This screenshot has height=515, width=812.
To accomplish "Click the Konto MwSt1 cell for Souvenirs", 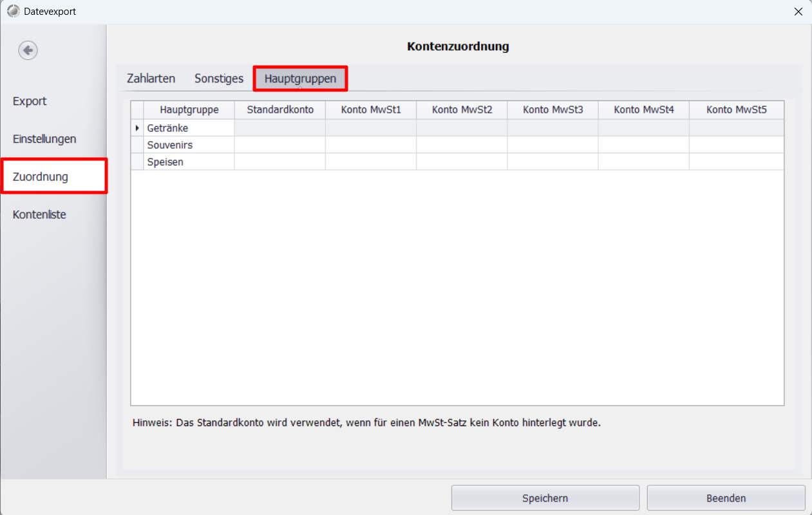I will click(x=371, y=145).
